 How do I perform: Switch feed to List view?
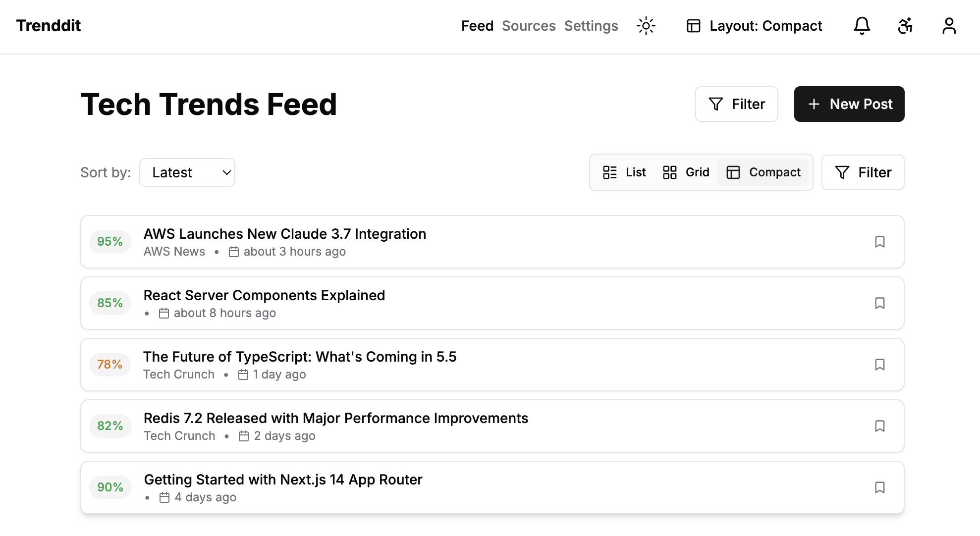click(624, 172)
